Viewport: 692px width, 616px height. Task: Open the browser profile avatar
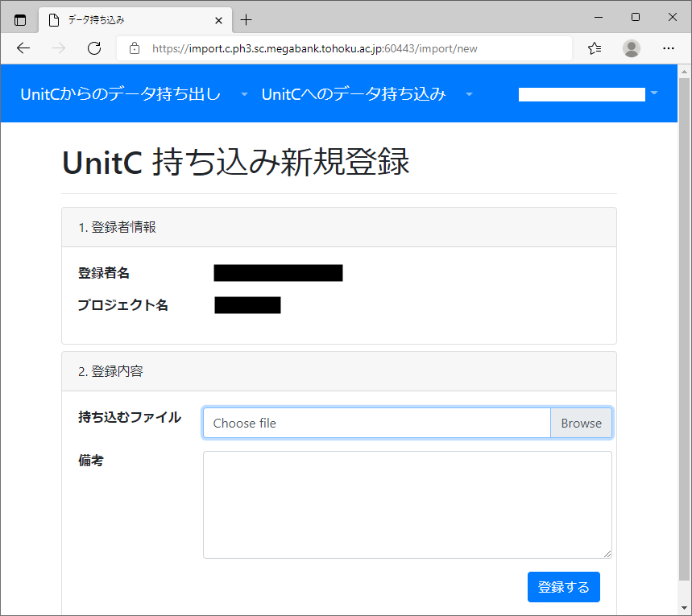pos(631,48)
